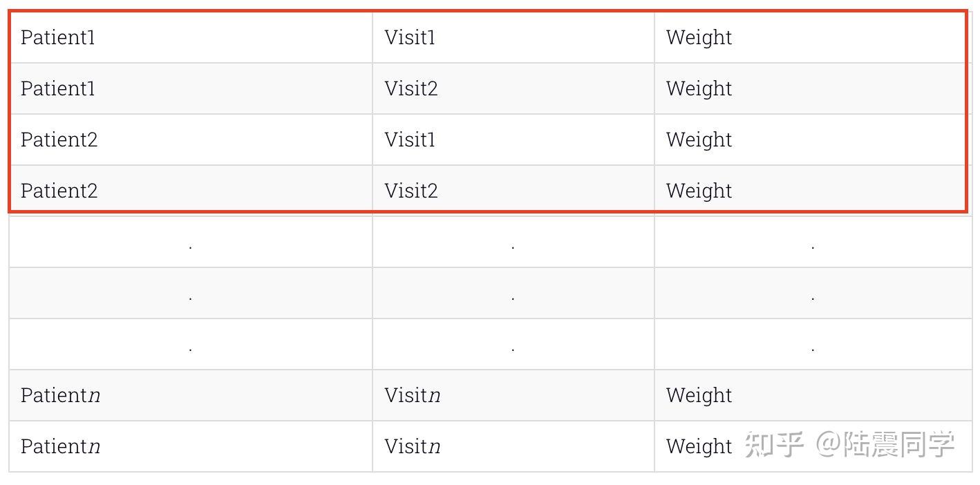Select the Patient2 cell in the Visit2 row
Image resolution: width=980 pixels, height=485 pixels.
click(59, 191)
